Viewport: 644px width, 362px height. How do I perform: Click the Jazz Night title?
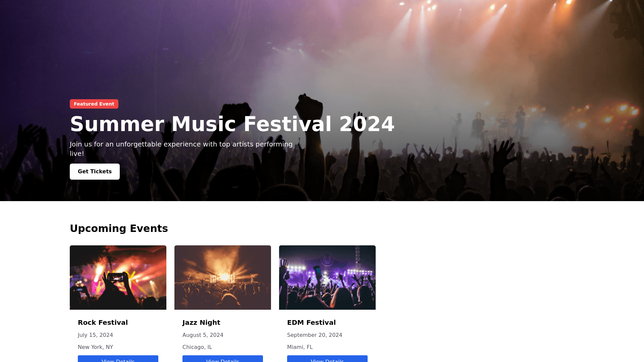click(201, 322)
